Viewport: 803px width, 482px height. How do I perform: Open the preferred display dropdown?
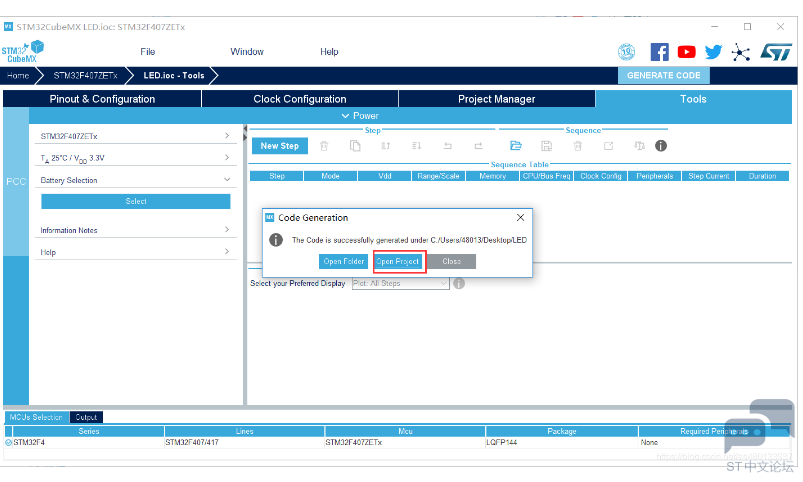[x=401, y=283]
